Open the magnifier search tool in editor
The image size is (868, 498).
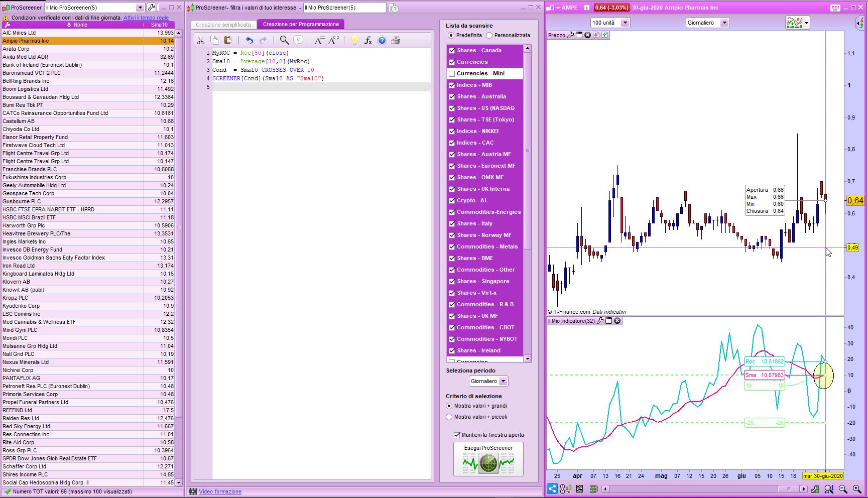pos(284,41)
